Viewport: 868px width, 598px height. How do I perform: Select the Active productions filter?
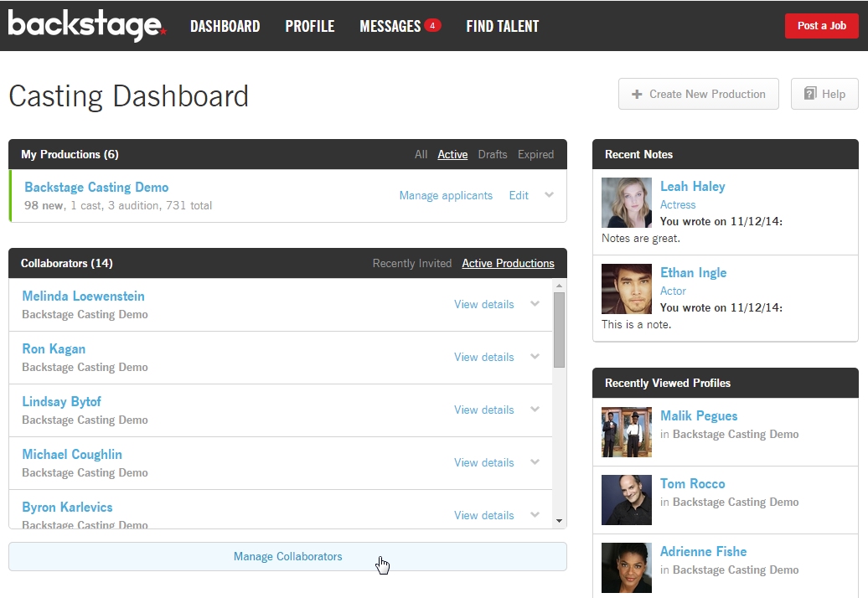tap(452, 154)
